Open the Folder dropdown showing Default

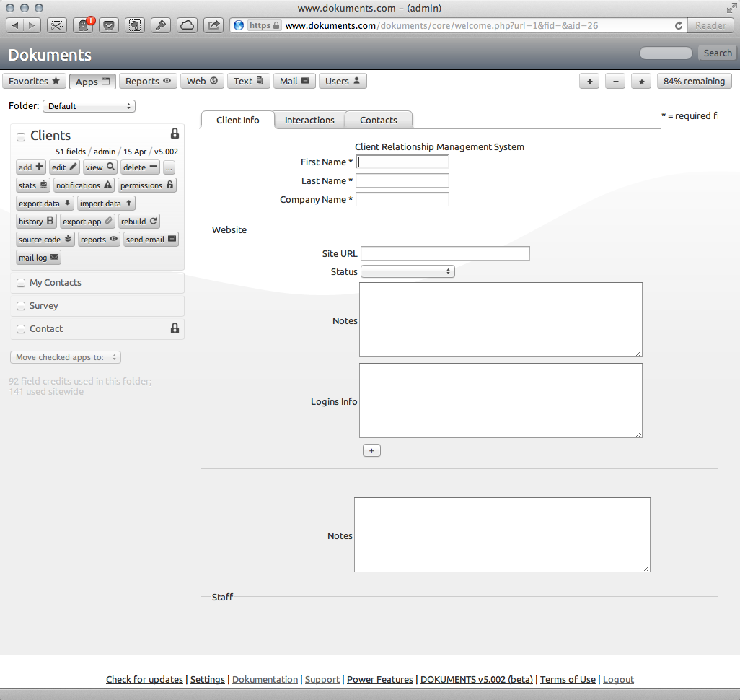pos(89,106)
